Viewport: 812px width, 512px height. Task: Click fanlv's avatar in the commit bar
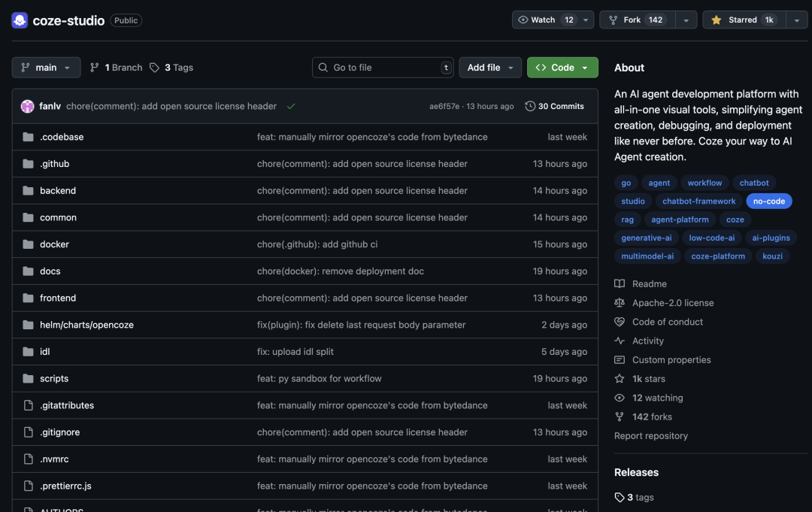tap(28, 106)
